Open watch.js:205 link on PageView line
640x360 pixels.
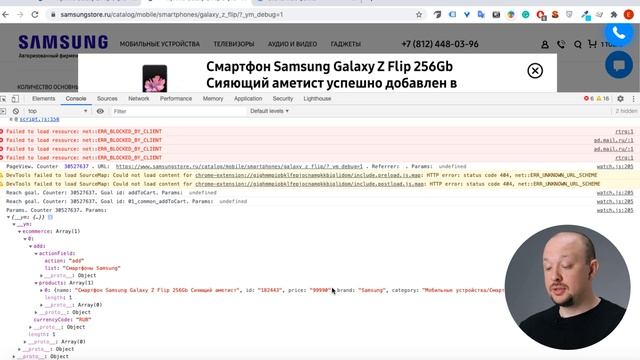[615, 167]
